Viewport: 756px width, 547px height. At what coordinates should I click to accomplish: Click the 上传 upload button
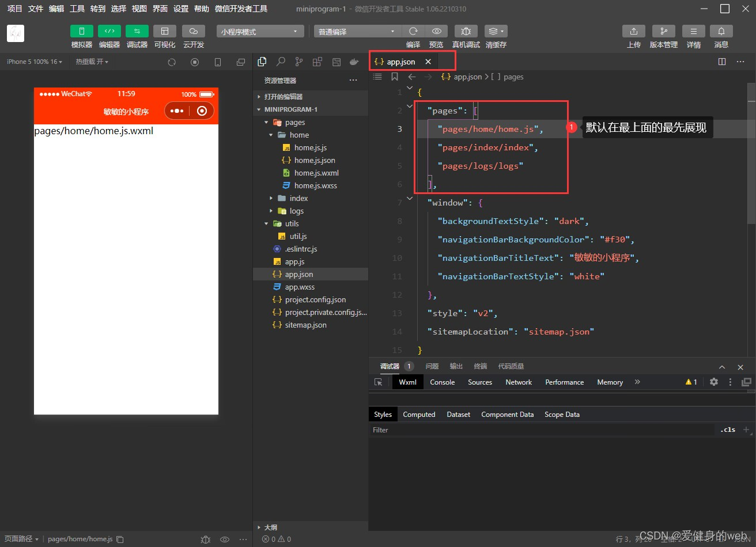pyautogui.click(x=634, y=31)
